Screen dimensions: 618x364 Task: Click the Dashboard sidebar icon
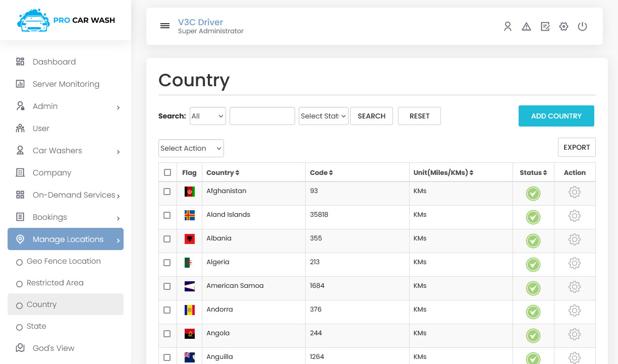point(20,62)
